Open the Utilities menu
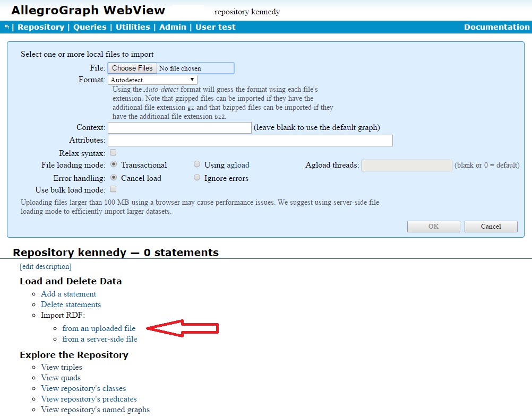 tap(133, 27)
